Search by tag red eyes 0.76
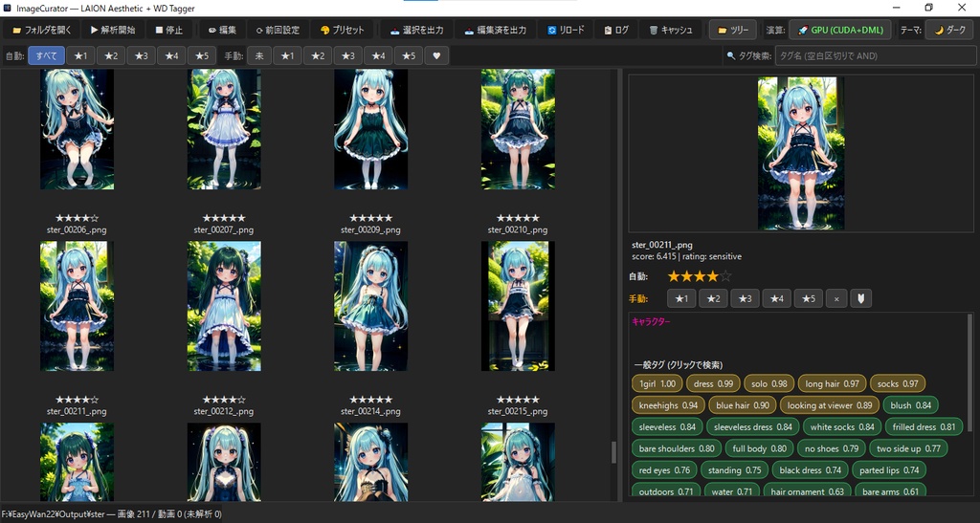The width and height of the screenshot is (980, 523). pyautogui.click(x=664, y=470)
